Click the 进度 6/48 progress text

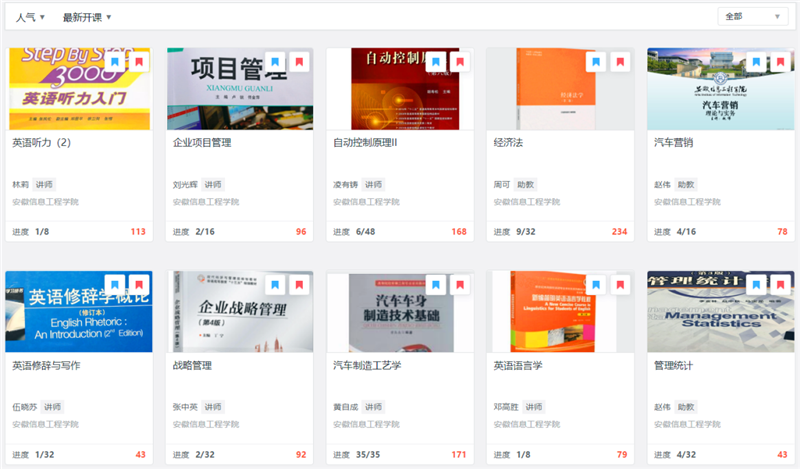354,232
